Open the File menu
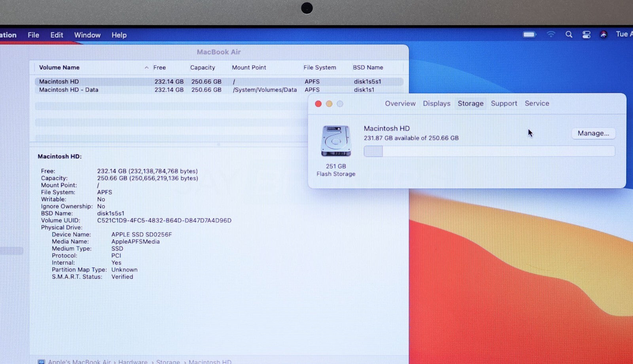The image size is (633, 364). pos(33,35)
